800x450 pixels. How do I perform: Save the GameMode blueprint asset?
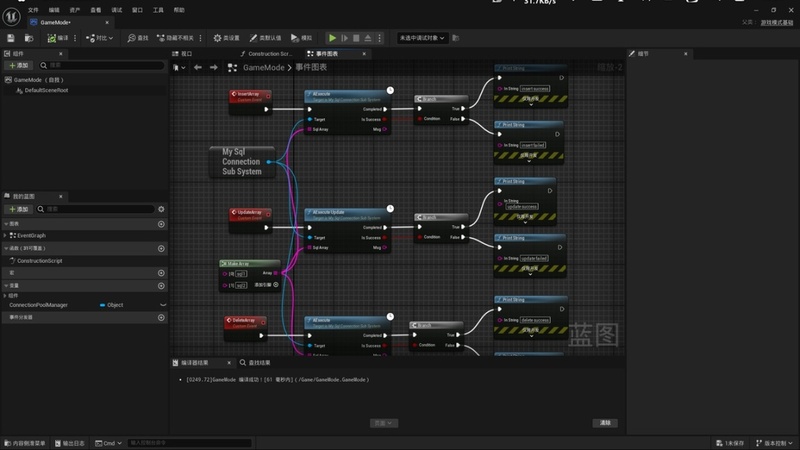pyautogui.click(x=11, y=38)
